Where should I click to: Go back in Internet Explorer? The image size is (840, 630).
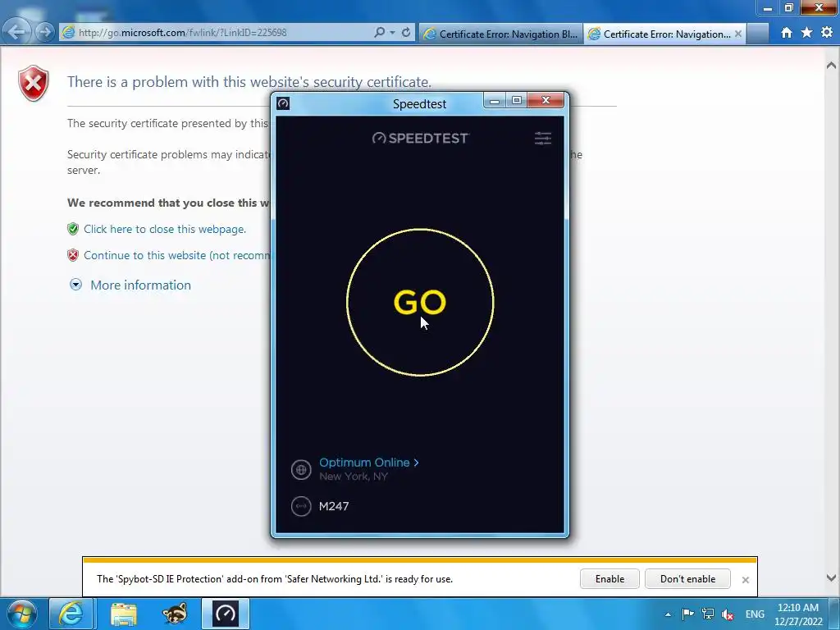tap(16, 32)
